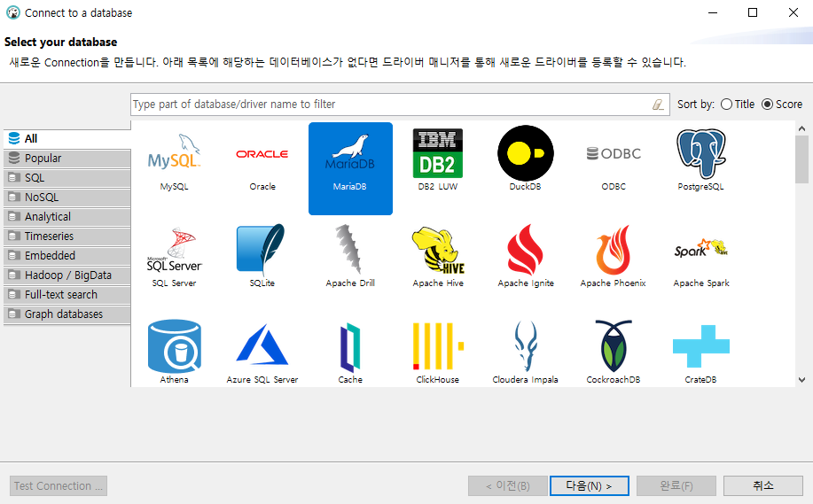This screenshot has width=813, height=504.
Task: Select the Cache database icon
Action: click(350, 347)
